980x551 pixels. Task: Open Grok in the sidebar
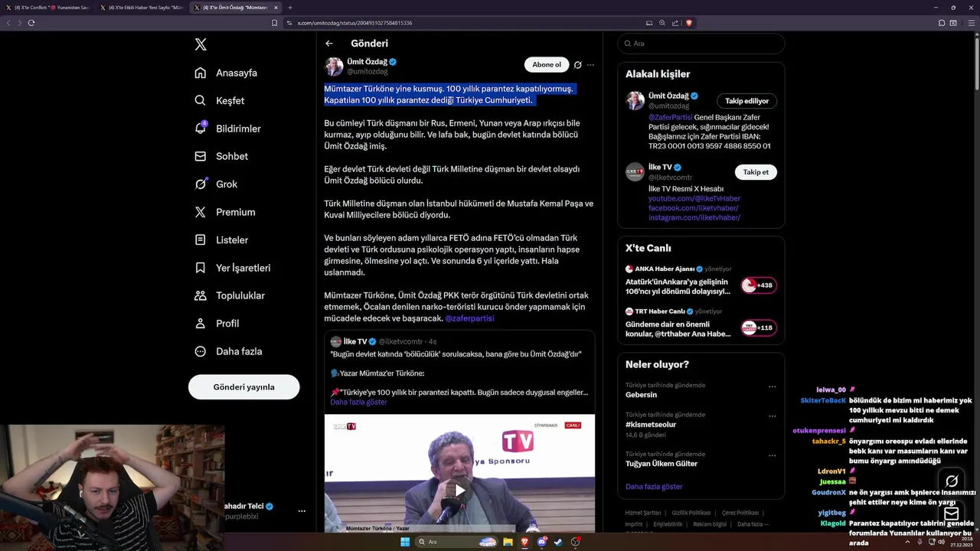pos(216,184)
